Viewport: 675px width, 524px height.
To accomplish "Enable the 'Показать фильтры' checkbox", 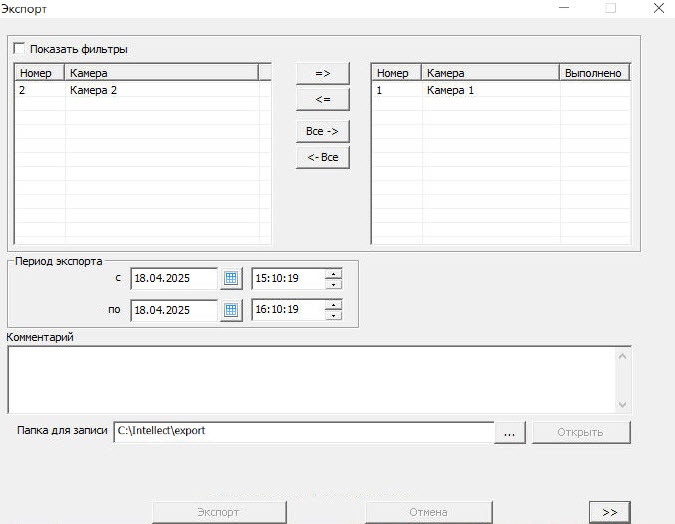I will (x=20, y=49).
